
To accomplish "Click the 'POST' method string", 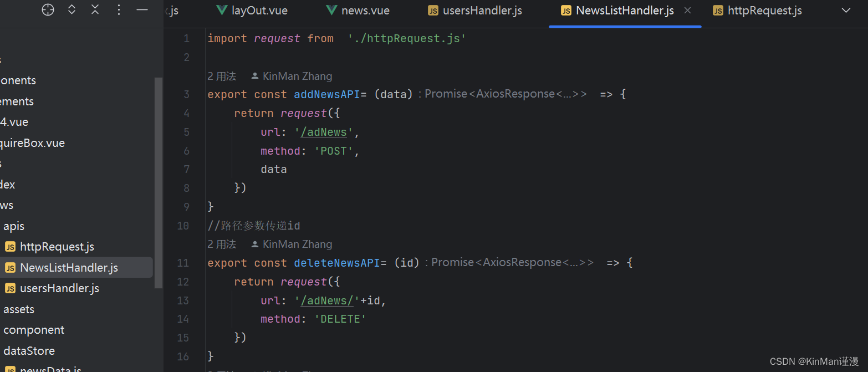I will (334, 151).
